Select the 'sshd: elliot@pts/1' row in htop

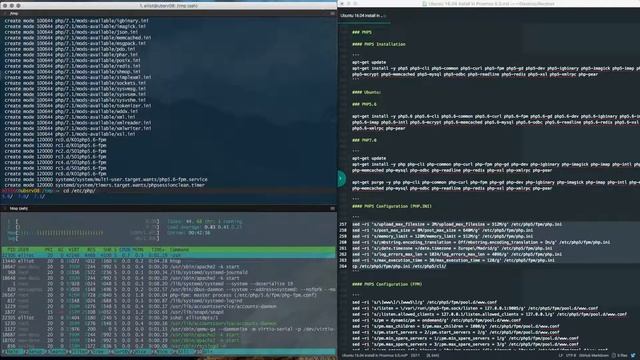(x=168, y=318)
